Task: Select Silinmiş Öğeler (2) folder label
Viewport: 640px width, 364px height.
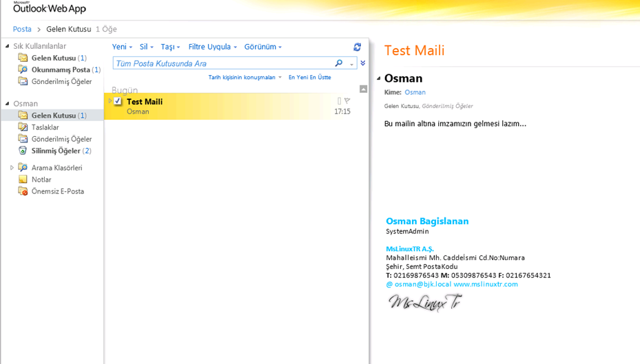Action: (x=61, y=151)
